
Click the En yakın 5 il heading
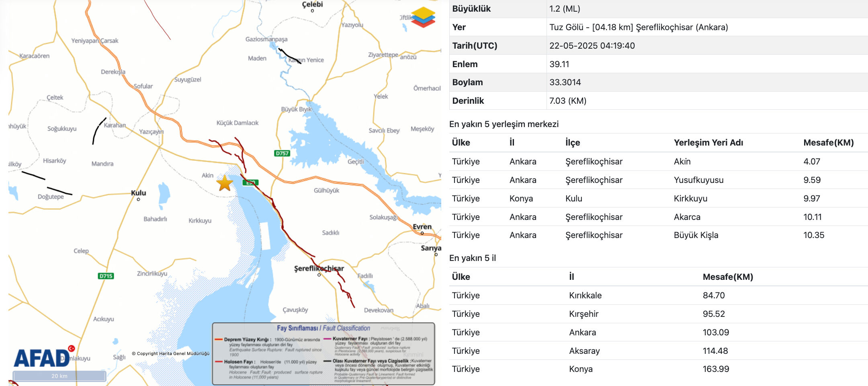(473, 258)
